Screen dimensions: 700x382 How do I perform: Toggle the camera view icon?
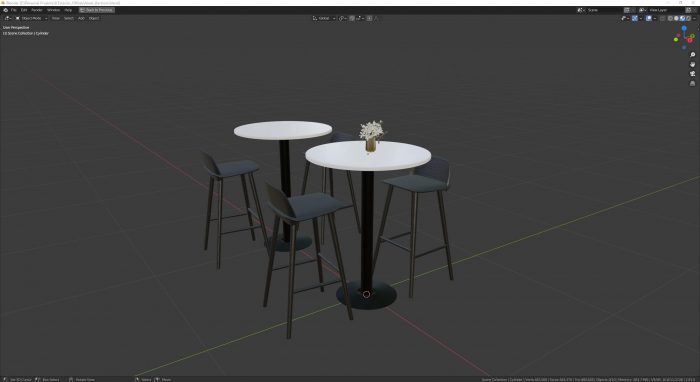692,74
